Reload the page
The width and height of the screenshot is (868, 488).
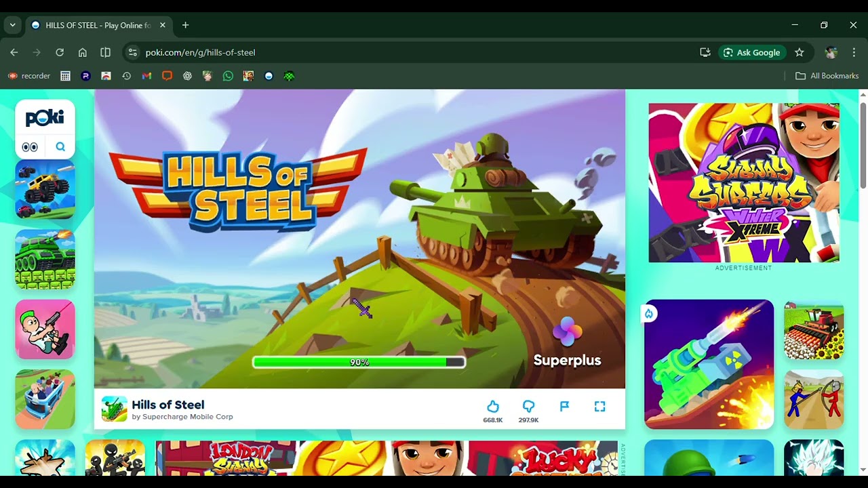[x=60, y=52]
